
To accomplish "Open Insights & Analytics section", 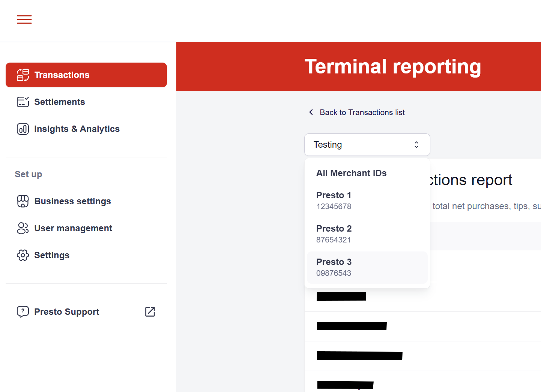I will coord(86,129).
